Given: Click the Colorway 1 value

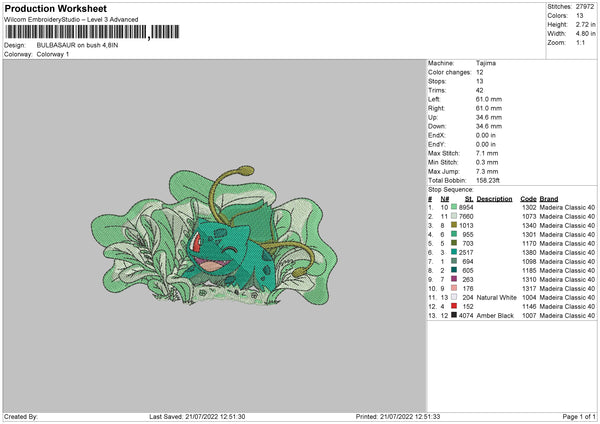Looking at the screenshot, I should pyautogui.click(x=55, y=54).
